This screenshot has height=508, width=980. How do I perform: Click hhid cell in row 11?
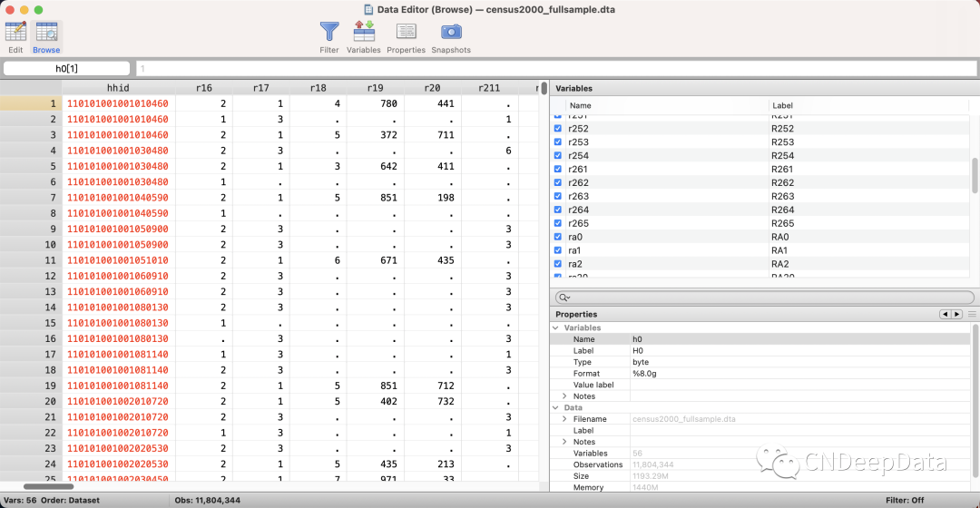click(x=118, y=260)
